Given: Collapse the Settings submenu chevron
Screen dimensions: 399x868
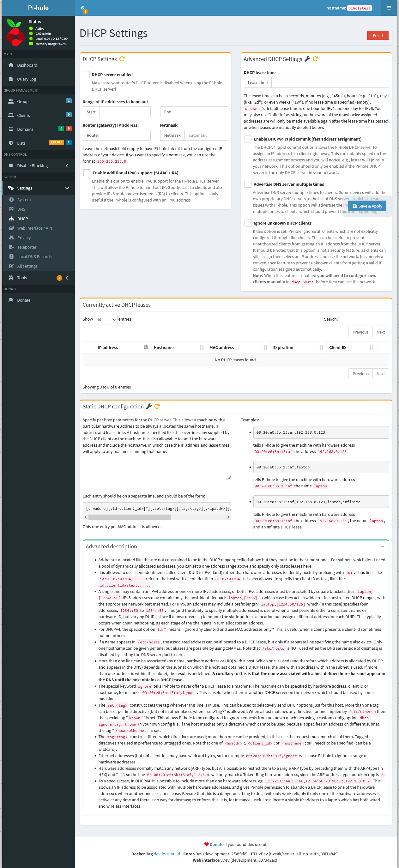Looking at the screenshot, I should coord(67,188).
